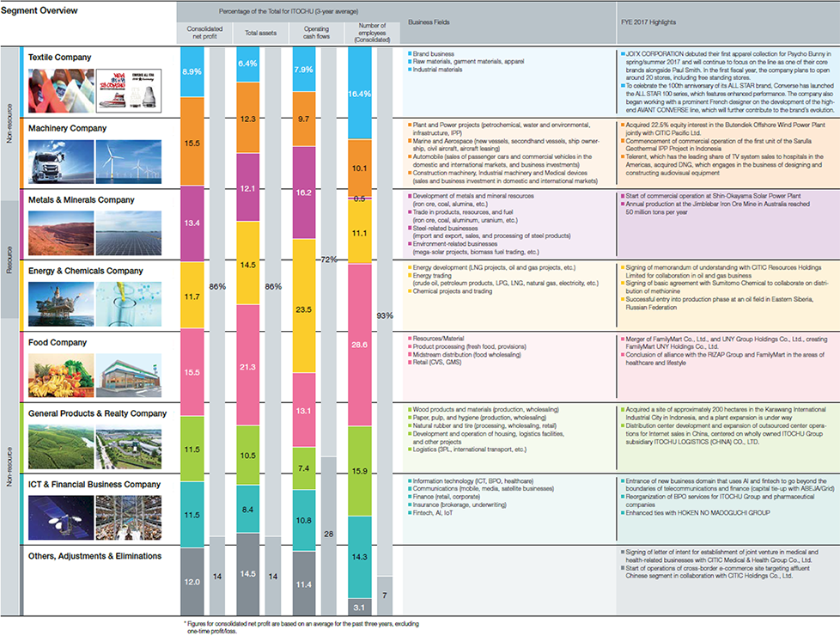Click the footnote about consolidated net profit
This screenshot has width=840, height=636.
click(301, 627)
